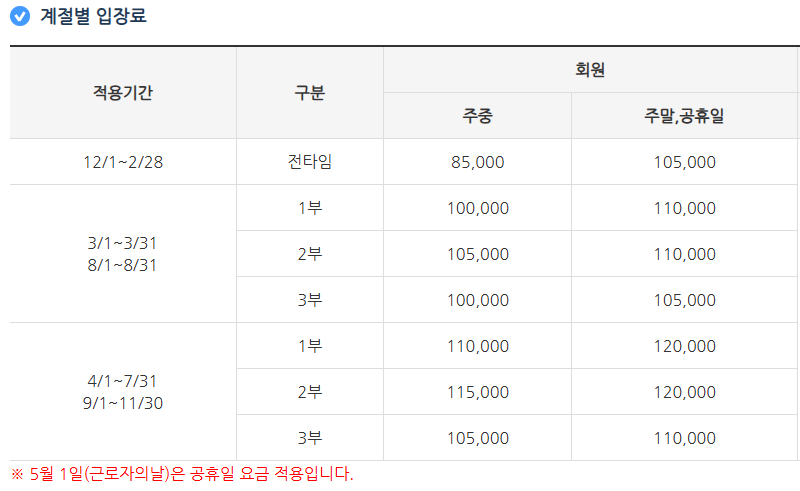Image resolution: width=800 pixels, height=491 pixels.
Task: Select the 3/1~3/31, 8/1~8/31 period cell
Action: click(x=123, y=254)
